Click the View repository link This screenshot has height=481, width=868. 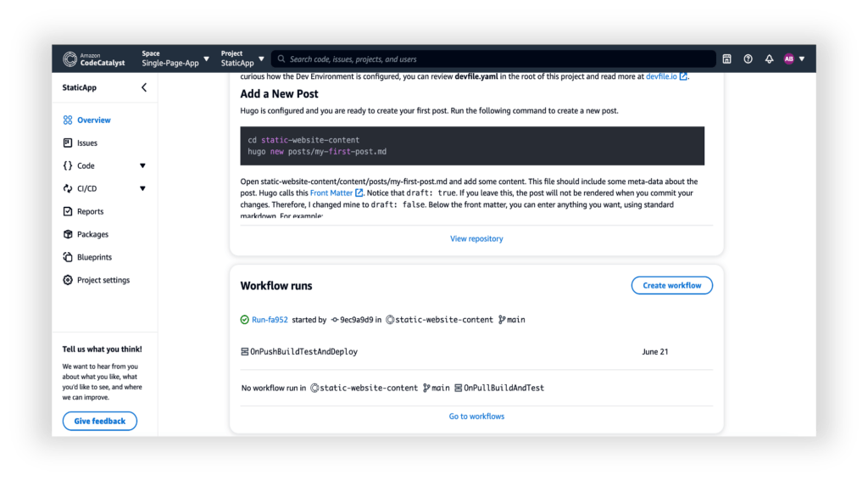tap(476, 239)
